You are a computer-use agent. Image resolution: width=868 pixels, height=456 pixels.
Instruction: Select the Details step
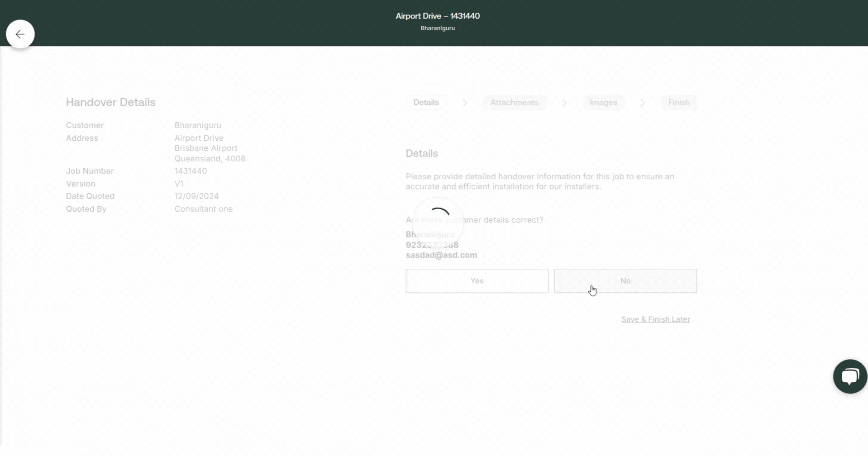pos(426,103)
